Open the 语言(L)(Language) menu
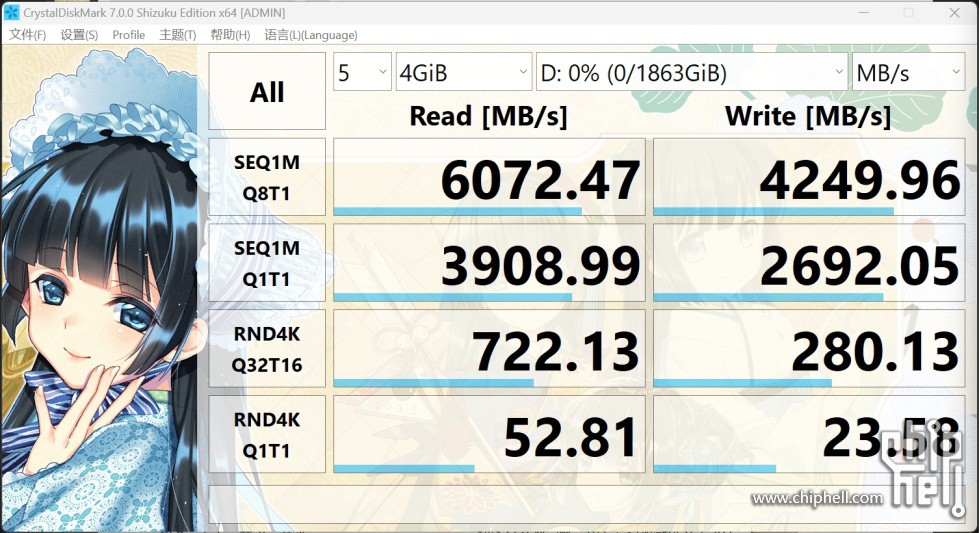 [x=311, y=35]
